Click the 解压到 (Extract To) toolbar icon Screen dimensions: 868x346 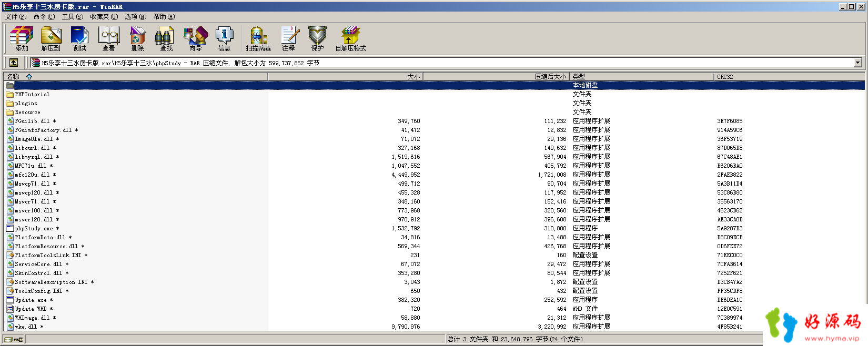pyautogui.click(x=51, y=38)
